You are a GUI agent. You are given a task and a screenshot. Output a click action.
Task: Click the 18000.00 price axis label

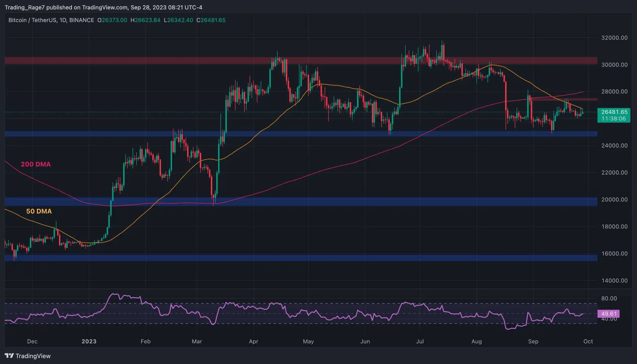pyautogui.click(x=614, y=227)
